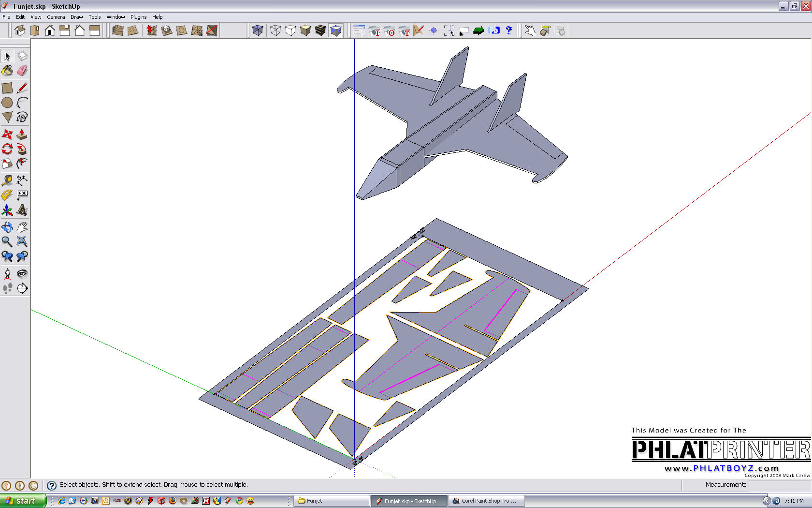The image size is (812, 508).
Task: Activate the Pan hand tool
Action: click(22, 227)
